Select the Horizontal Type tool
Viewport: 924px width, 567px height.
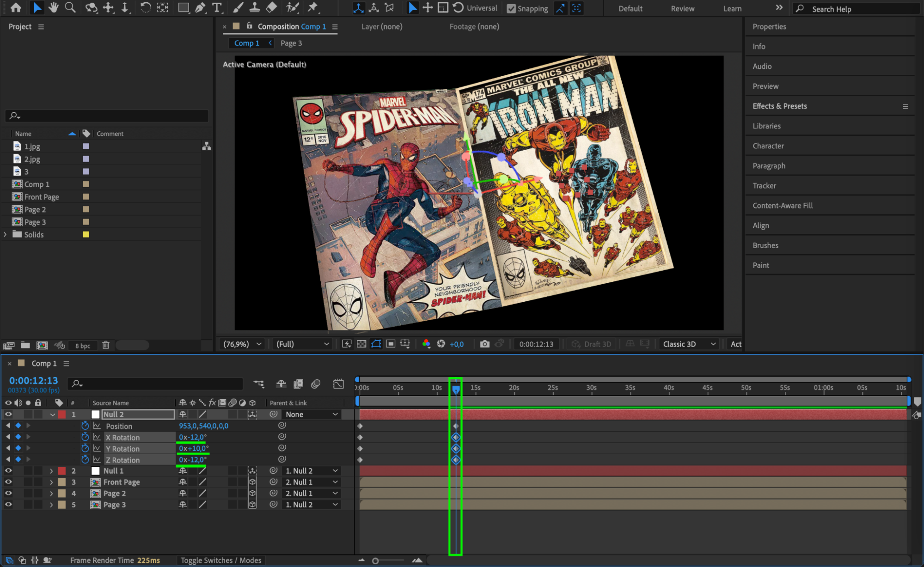tap(216, 7)
